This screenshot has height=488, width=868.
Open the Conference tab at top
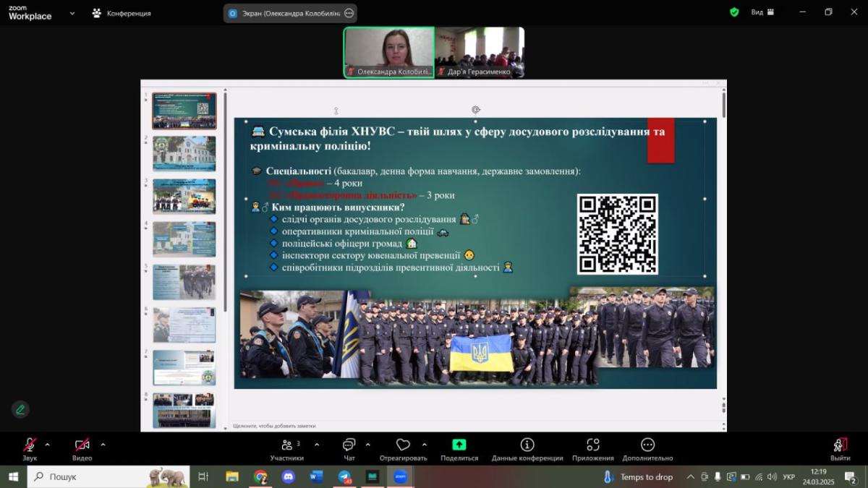122,13
